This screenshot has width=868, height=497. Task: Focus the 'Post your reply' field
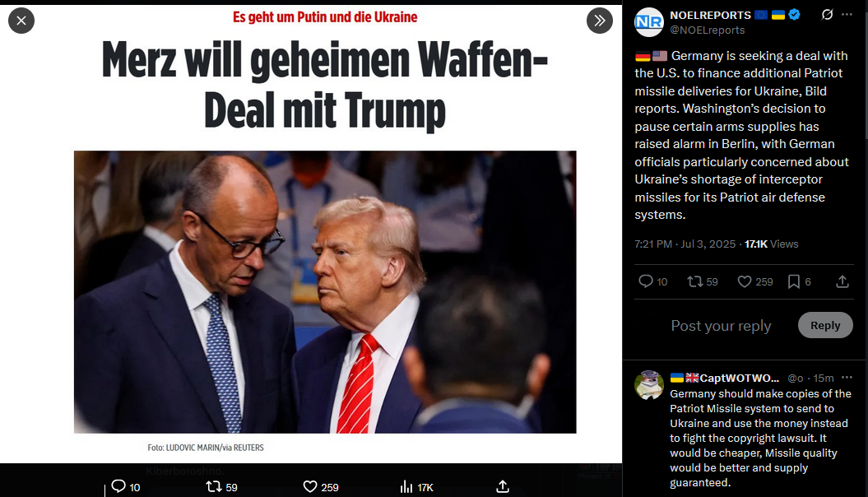coord(721,325)
